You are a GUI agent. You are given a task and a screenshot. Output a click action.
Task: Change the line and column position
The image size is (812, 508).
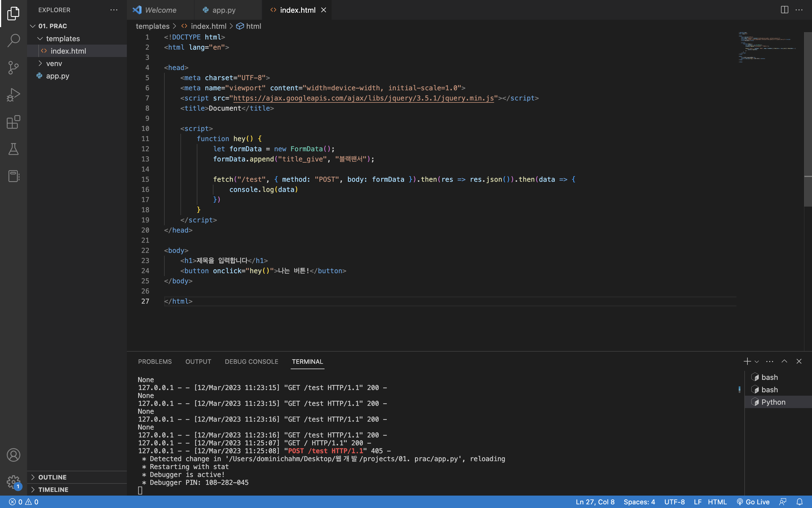pos(595,502)
